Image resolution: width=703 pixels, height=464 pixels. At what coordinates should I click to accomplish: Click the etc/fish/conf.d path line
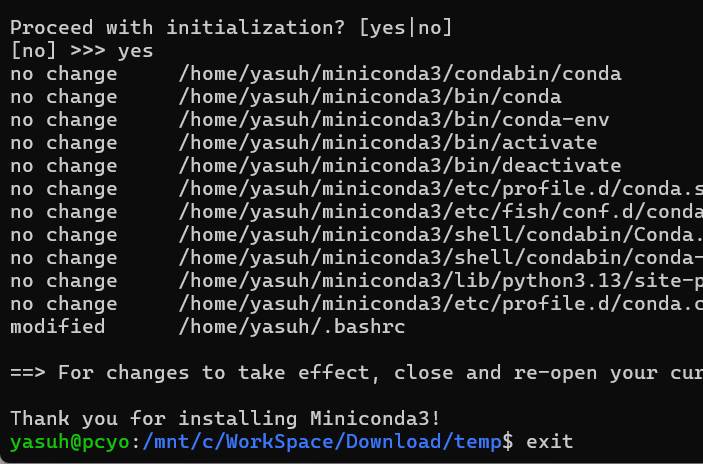coord(440,211)
